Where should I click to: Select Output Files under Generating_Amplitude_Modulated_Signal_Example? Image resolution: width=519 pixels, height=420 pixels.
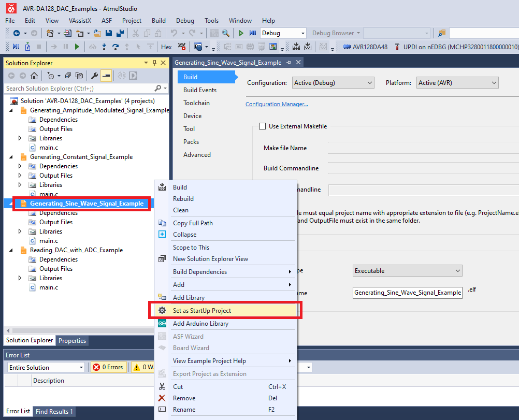click(x=55, y=129)
